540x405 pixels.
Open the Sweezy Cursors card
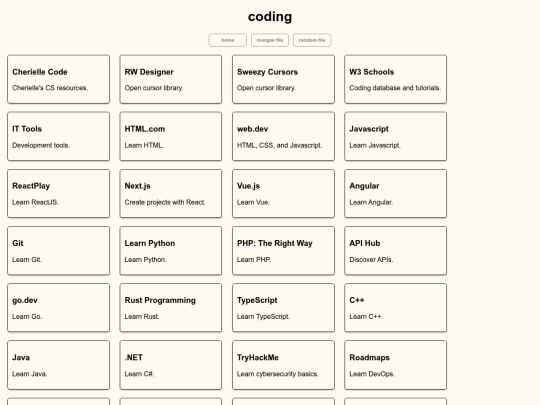click(x=283, y=79)
